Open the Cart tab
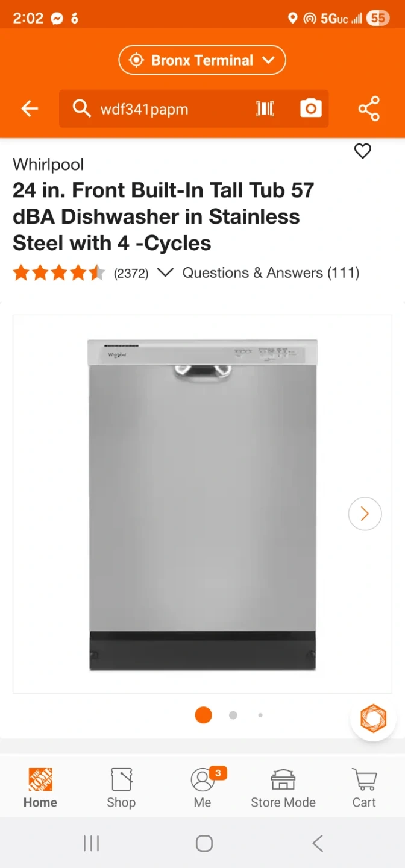Image resolution: width=405 pixels, height=868 pixels. (x=364, y=788)
